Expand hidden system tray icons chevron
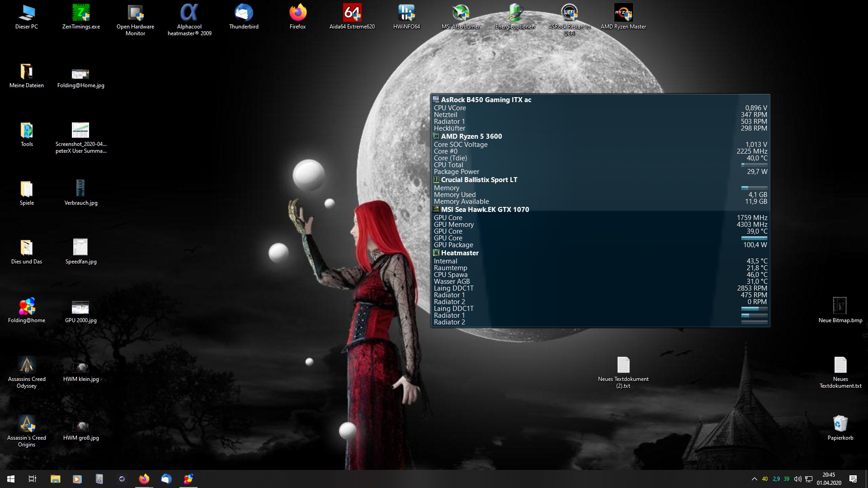868x488 pixels. [x=754, y=479]
